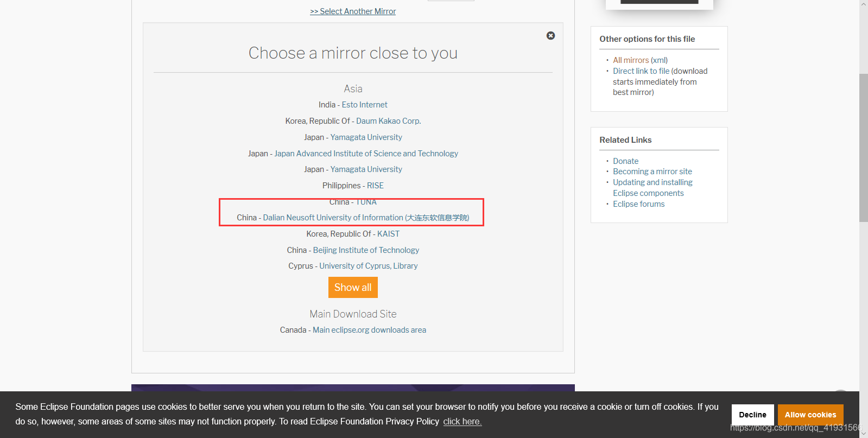Image resolution: width=868 pixels, height=438 pixels.
Task: Open Updating and installing Eclipse components
Action: 652,188
